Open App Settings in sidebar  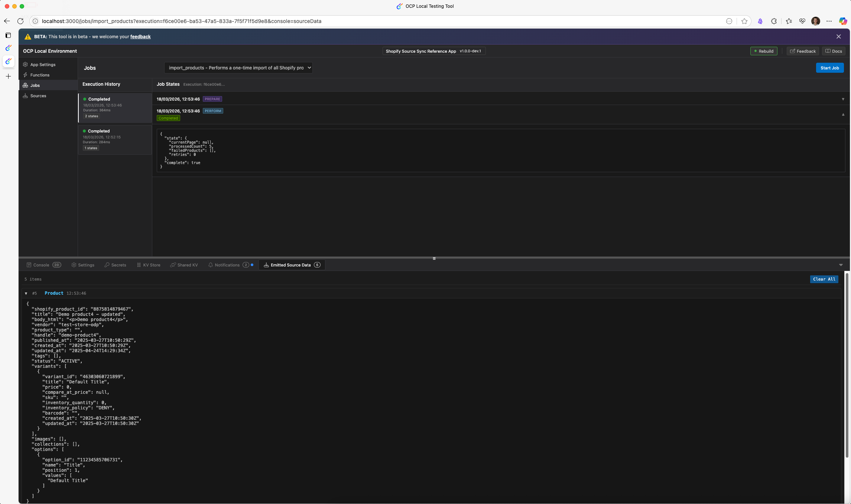(43, 65)
